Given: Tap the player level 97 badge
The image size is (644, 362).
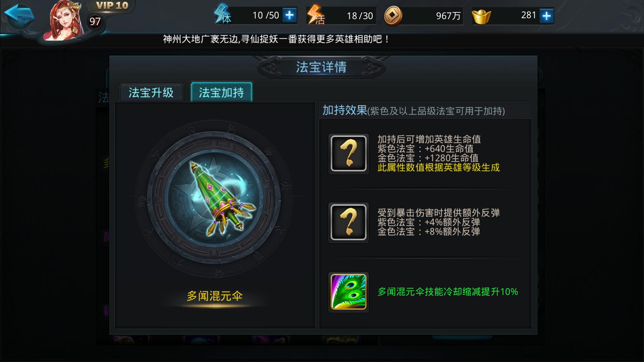Looking at the screenshot, I should (x=95, y=22).
